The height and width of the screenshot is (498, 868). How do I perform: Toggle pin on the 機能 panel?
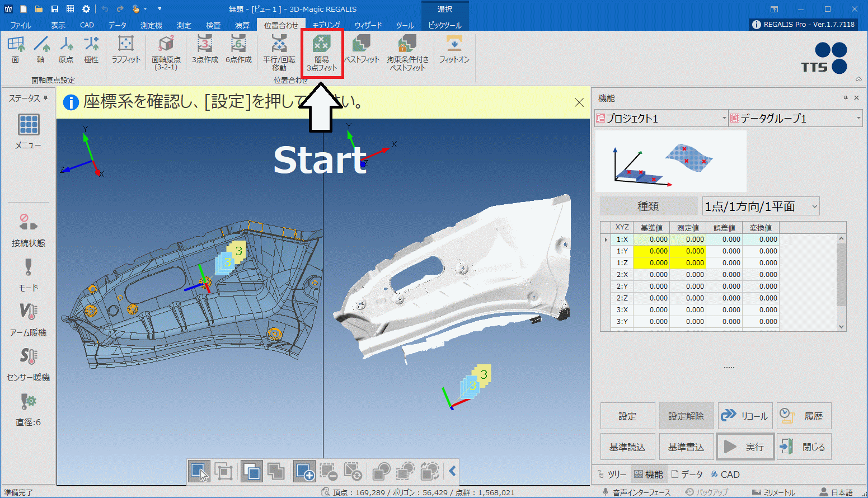coord(846,98)
